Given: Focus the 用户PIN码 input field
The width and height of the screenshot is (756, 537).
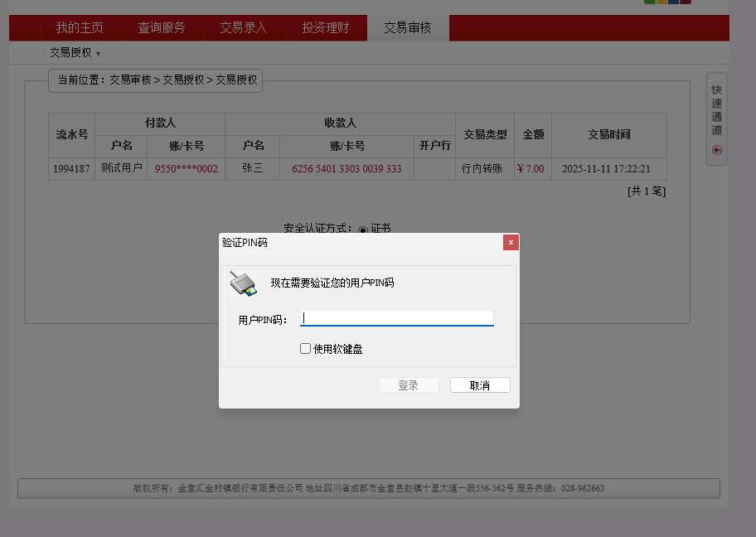Looking at the screenshot, I should (396, 318).
